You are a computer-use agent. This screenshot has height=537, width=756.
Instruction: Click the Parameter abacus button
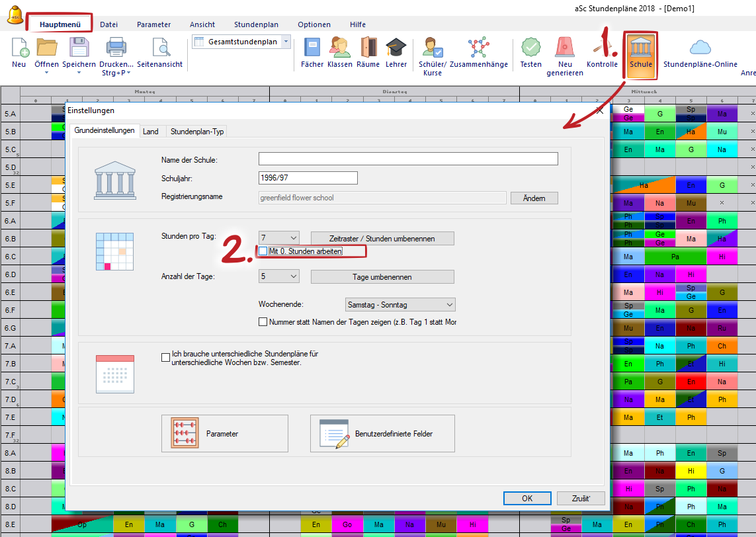pyautogui.click(x=225, y=433)
